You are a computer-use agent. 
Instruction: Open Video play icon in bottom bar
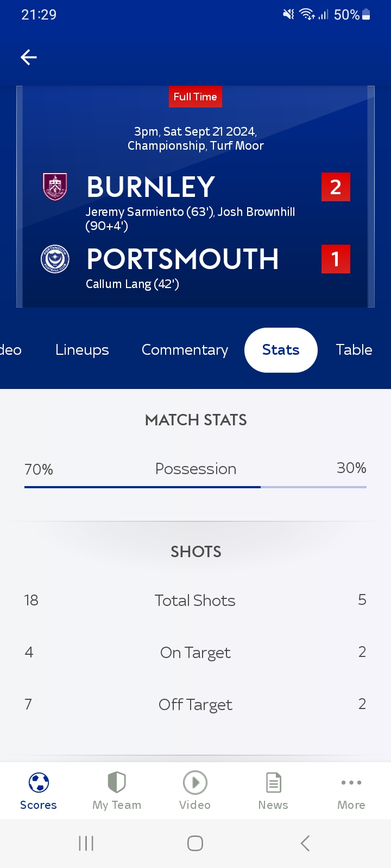[195, 783]
